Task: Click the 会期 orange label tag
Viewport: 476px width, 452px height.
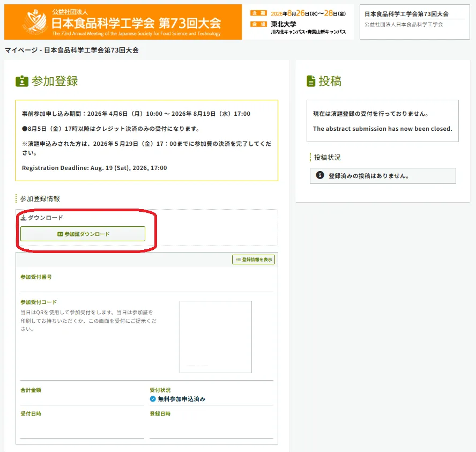Action: [258, 13]
